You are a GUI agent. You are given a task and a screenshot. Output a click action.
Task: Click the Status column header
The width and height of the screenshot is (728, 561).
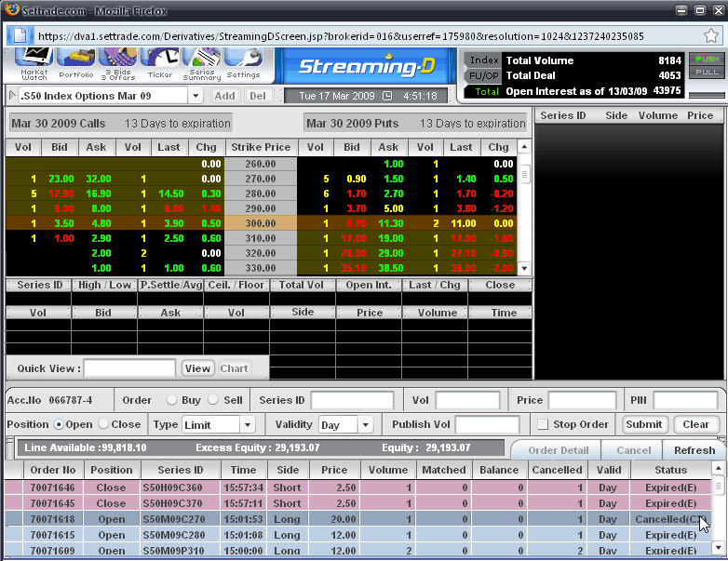tap(670, 470)
